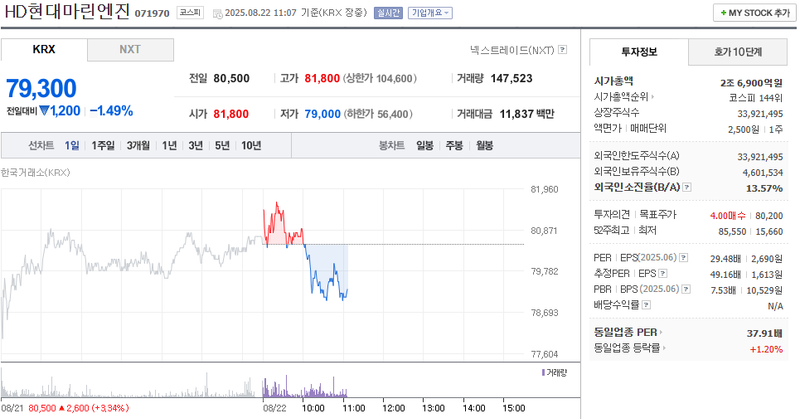The width and height of the screenshot is (800, 419).
Task: Show the 주봉 weekly candle chart
Action: (454, 145)
